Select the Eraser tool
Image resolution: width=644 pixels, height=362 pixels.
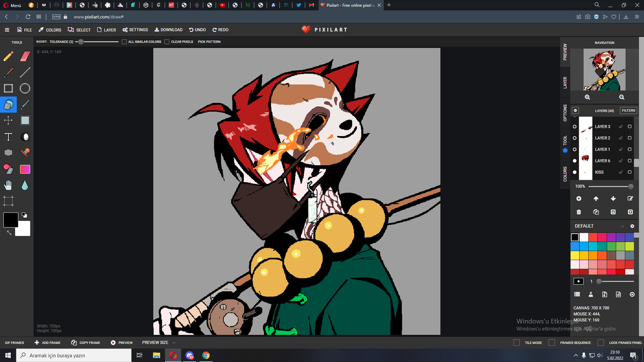tap(25, 56)
